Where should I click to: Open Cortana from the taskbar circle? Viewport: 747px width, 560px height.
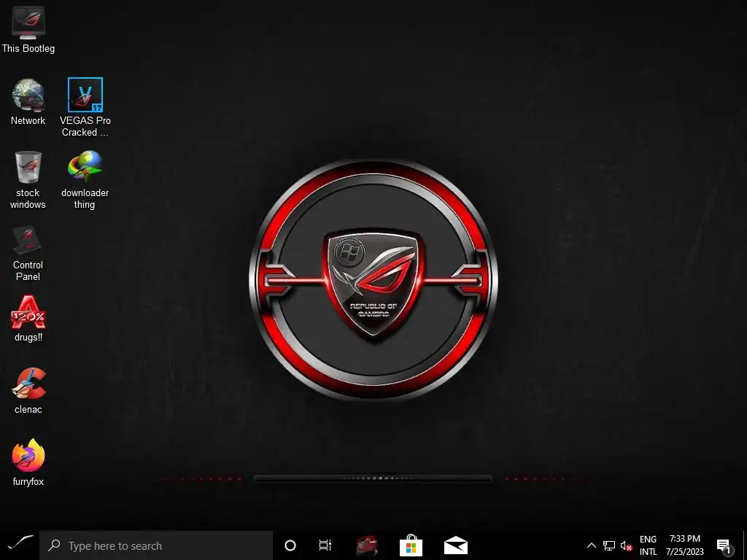click(290, 545)
